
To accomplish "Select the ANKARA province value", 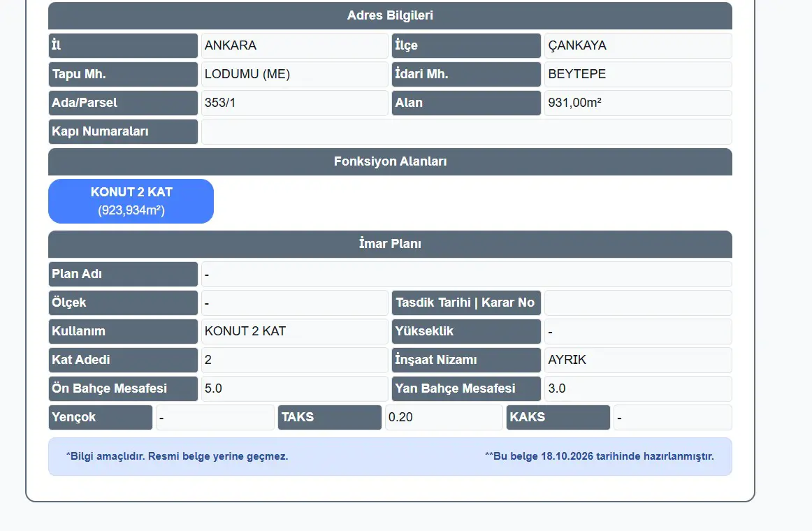I will [x=295, y=45].
